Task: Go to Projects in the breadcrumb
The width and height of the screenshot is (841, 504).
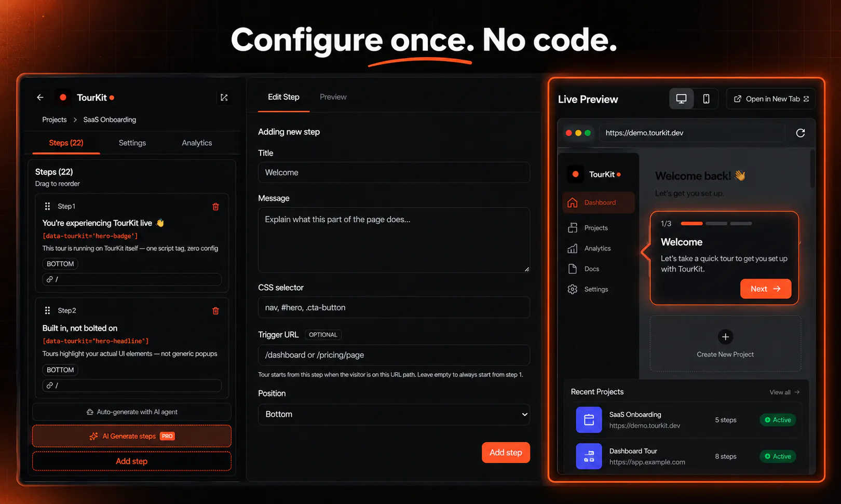Action: tap(55, 119)
